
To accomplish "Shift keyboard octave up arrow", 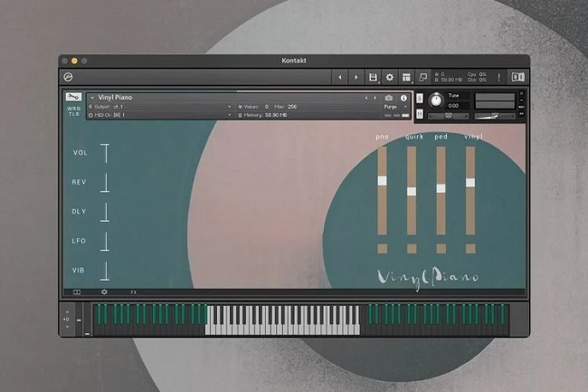I will click(67, 311).
